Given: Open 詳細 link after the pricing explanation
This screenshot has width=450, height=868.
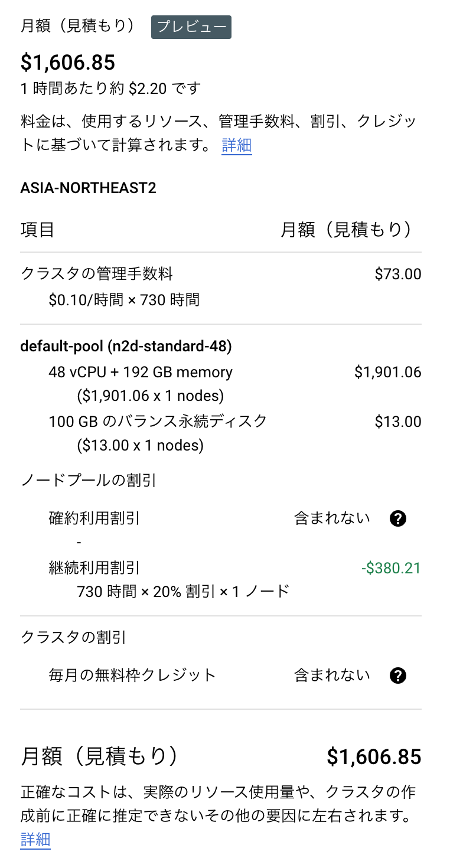Looking at the screenshot, I should tap(237, 145).
